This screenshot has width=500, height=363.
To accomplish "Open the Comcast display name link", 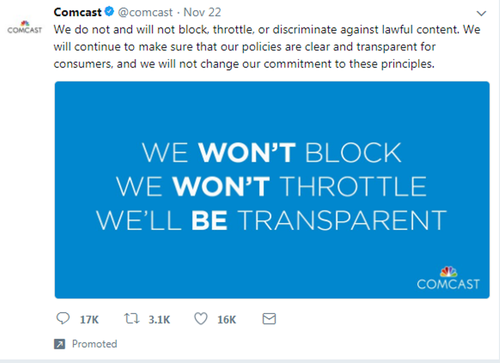I will pos(77,12).
